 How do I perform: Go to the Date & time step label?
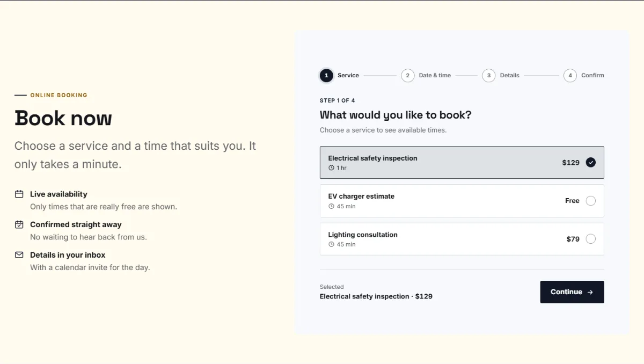435,76
